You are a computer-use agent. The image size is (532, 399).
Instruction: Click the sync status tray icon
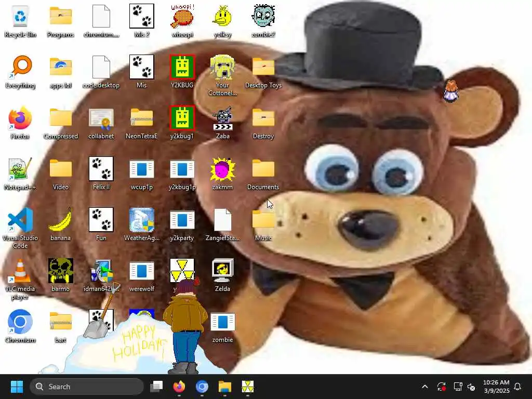442,387
